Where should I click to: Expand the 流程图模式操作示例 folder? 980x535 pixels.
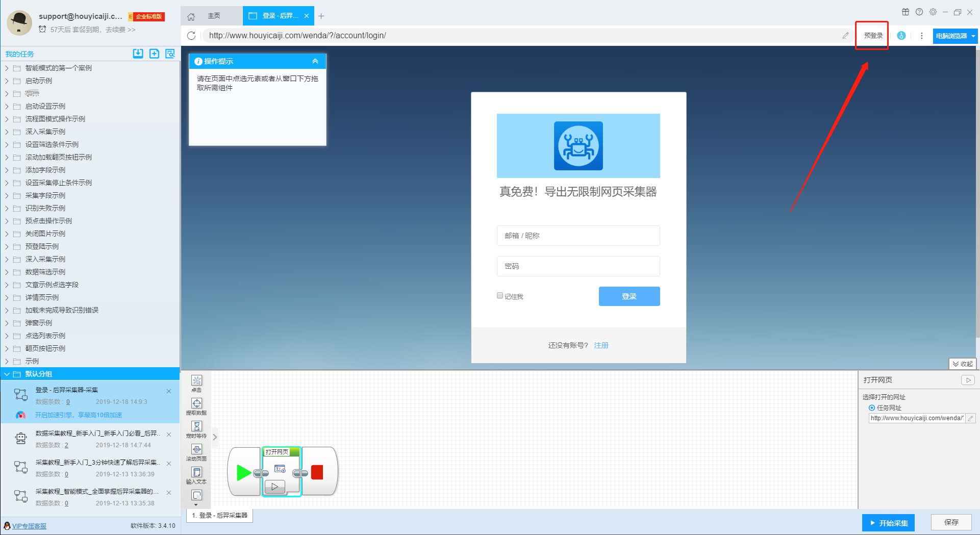coord(7,119)
